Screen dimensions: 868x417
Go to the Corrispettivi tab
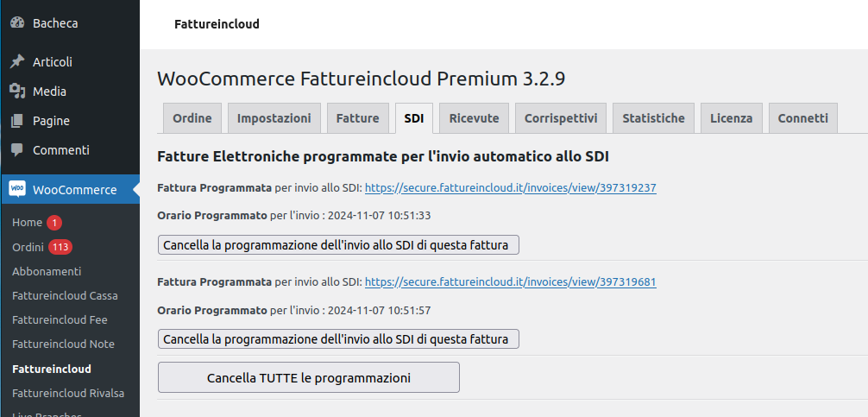[561, 118]
